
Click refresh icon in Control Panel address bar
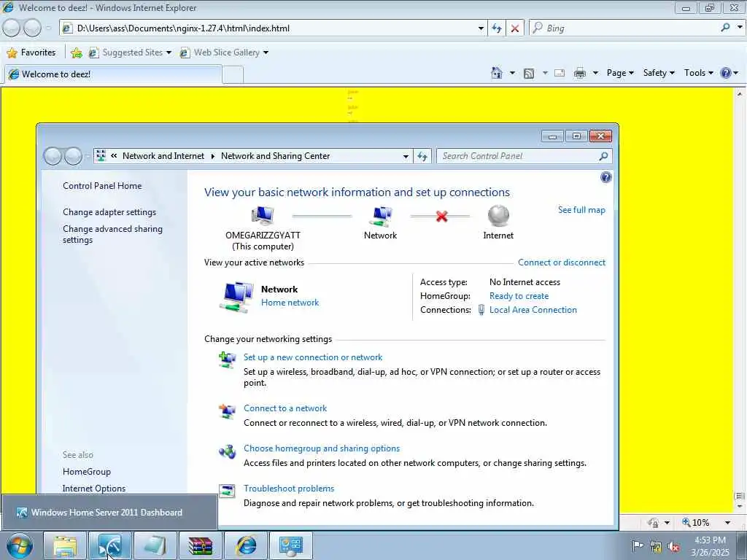pos(422,156)
